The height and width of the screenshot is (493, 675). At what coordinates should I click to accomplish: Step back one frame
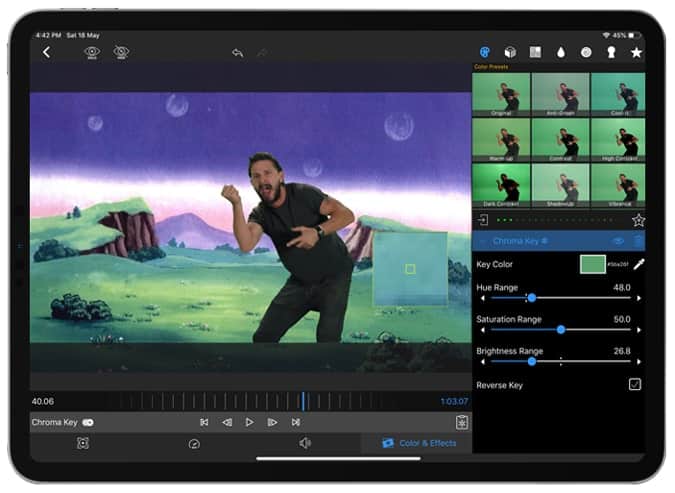227,422
